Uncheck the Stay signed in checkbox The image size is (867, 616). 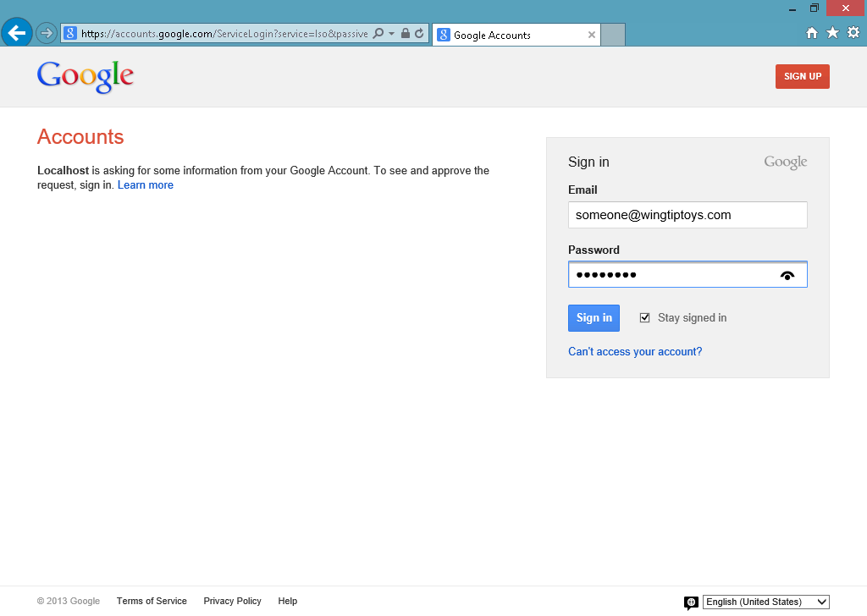[645, 317]
